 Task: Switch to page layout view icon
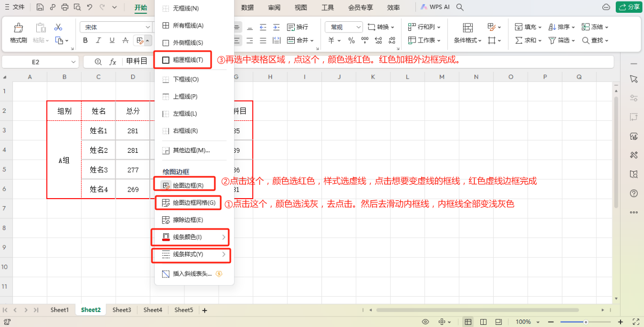tap(483, 322)
